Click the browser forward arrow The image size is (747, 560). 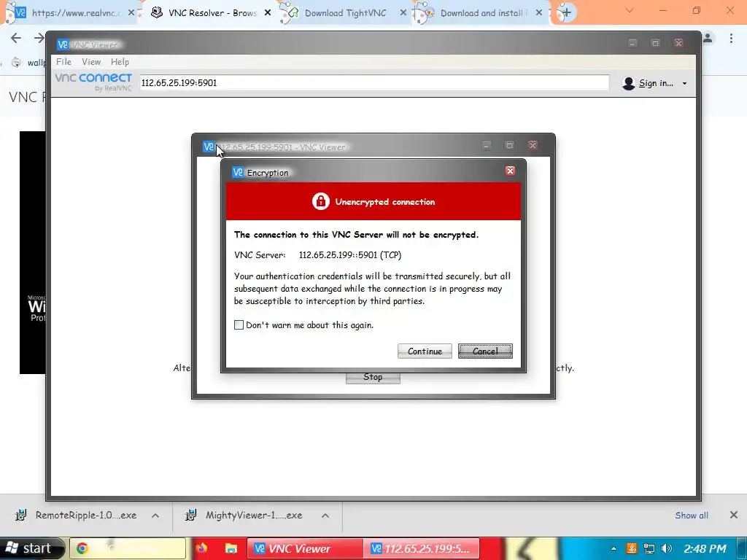tap(39, 38)
